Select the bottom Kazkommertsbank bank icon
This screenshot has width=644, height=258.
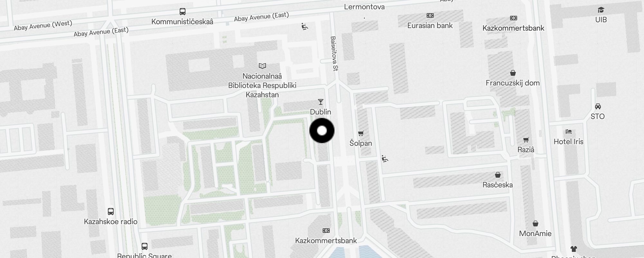pyautogui.click(x=326, y=231)
